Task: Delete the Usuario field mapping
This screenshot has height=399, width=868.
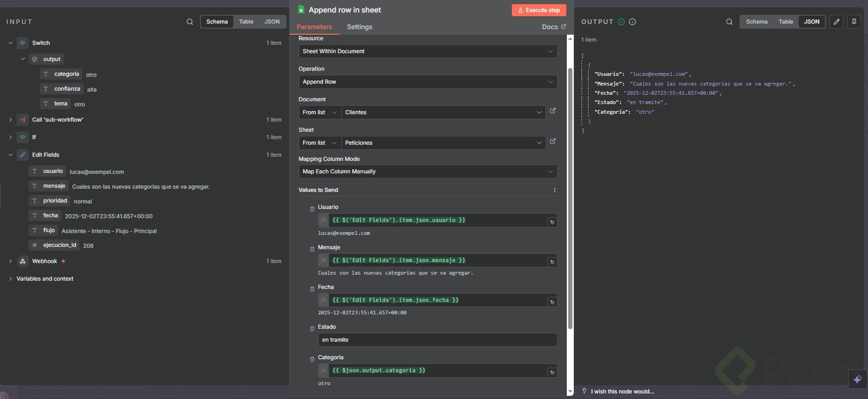Action: click(x=312, y=209)
